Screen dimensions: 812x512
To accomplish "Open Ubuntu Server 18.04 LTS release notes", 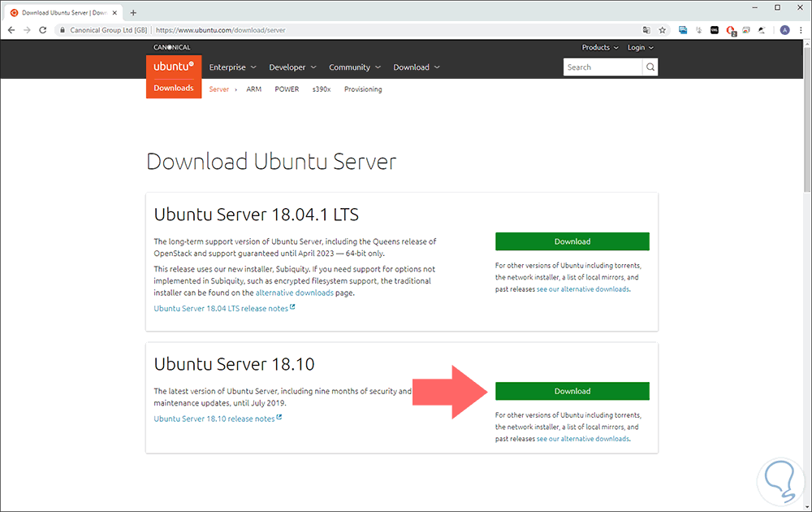I will (224, 308).
